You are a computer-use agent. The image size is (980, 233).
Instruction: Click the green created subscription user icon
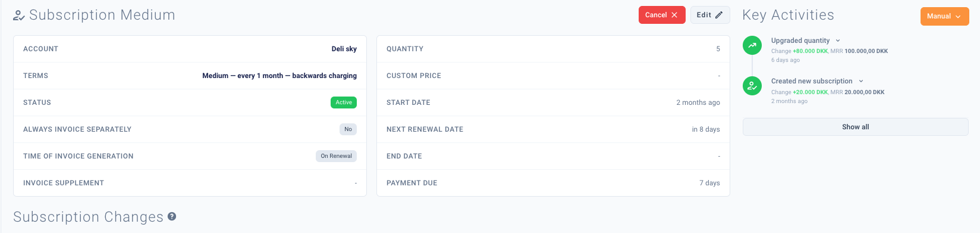(x=752, y=86)
